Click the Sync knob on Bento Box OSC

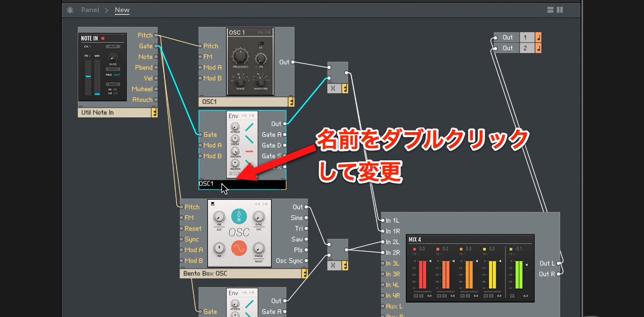point(259,217)
